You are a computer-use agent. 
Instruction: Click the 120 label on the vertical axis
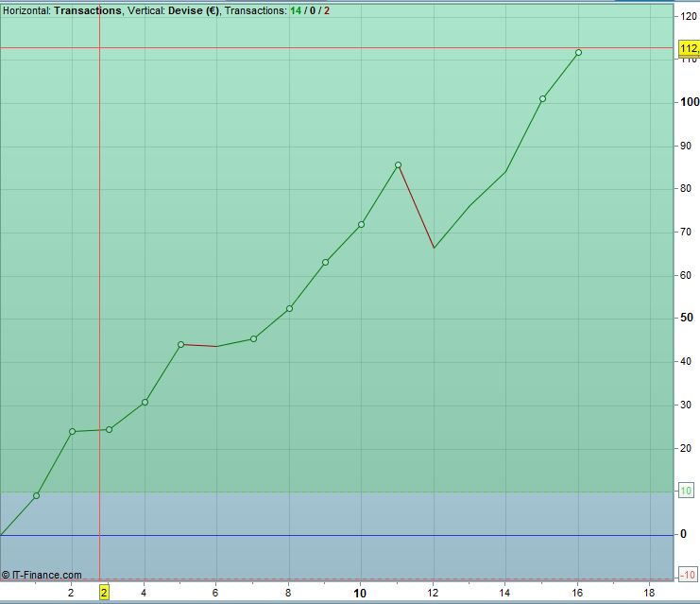[689, 16]
